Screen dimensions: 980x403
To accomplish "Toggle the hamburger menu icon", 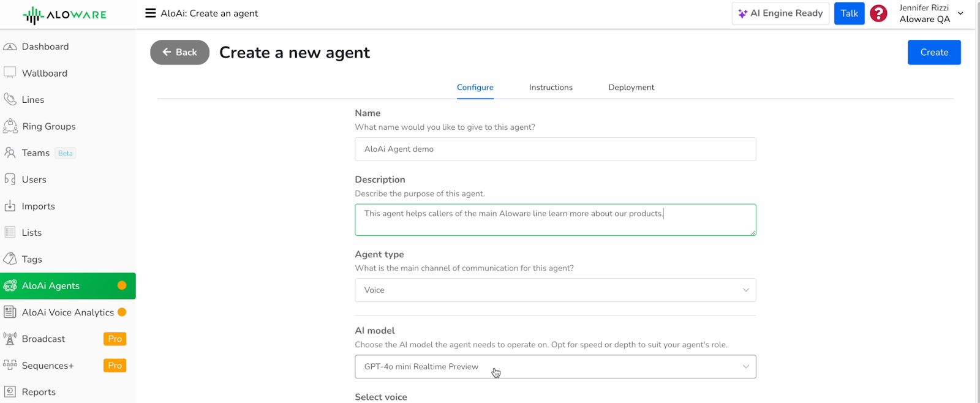I will coord(150,13).
